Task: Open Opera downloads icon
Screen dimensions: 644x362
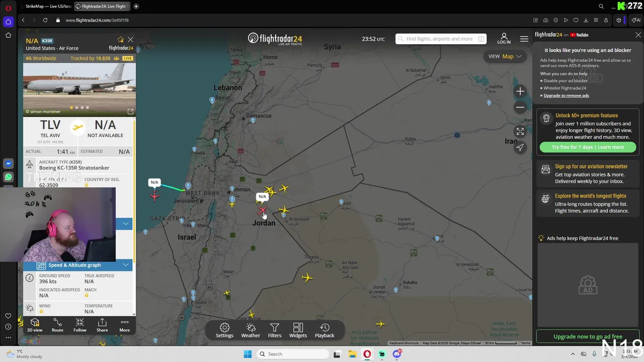Action: click(x=586, y=20)
